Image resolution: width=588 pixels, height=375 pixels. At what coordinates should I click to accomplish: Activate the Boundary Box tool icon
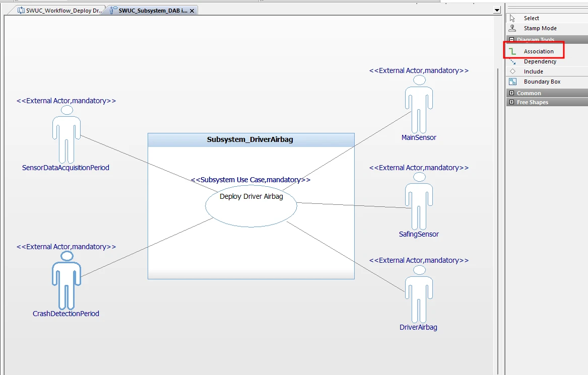512,82
